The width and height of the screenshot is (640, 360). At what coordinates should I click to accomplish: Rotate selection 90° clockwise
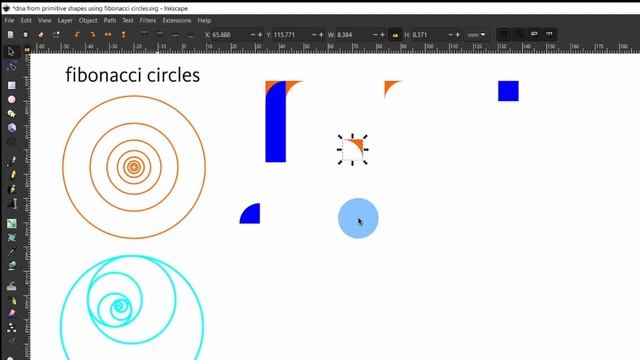pos(93,35)
